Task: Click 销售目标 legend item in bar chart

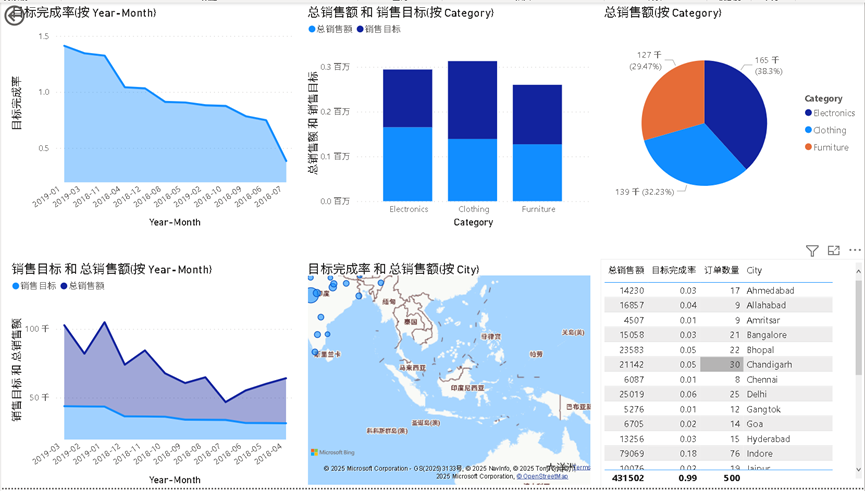Action: 378,29
